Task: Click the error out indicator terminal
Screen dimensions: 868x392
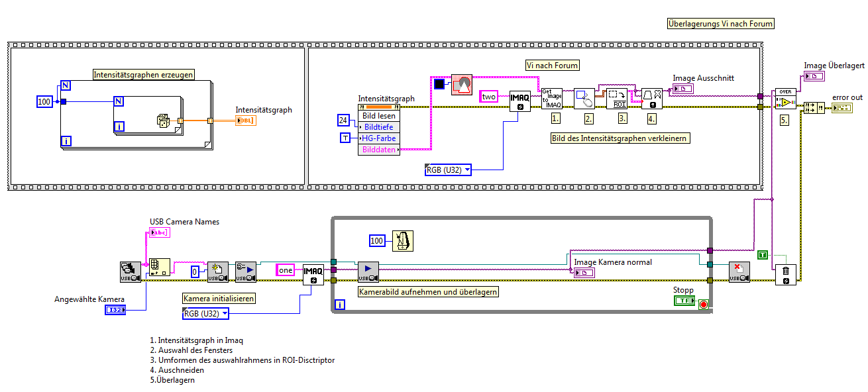Action: [x=842, y=108]
